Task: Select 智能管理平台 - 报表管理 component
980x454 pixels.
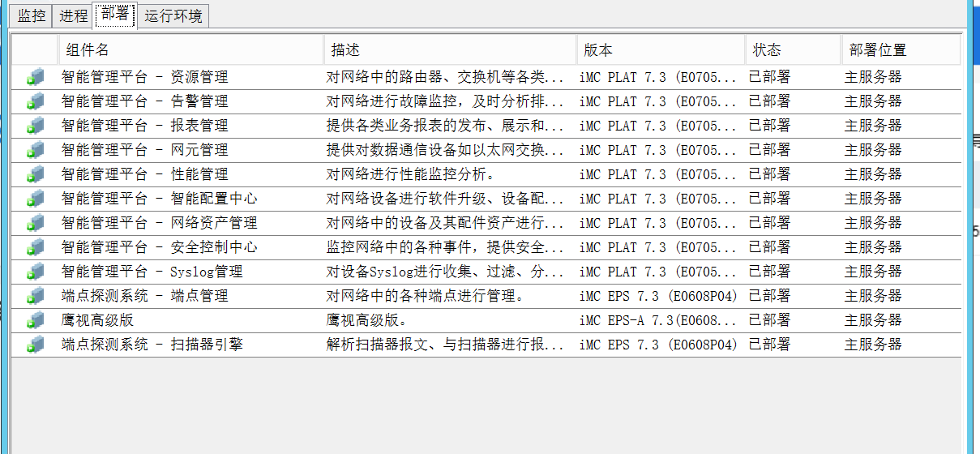Action: pyautogui.click(x=145, y=126)
